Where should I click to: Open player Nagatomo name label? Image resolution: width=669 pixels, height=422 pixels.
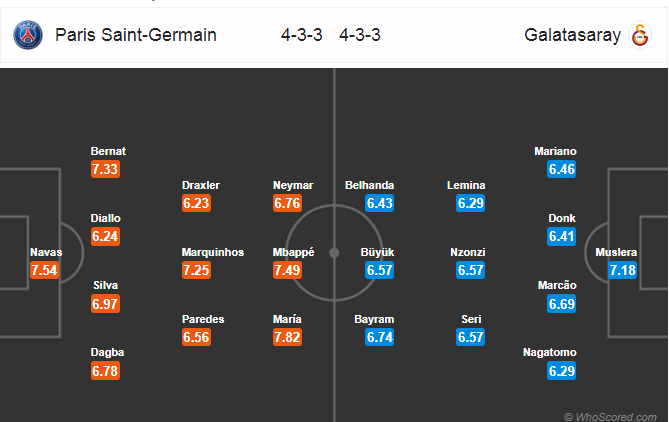(550, 352)
